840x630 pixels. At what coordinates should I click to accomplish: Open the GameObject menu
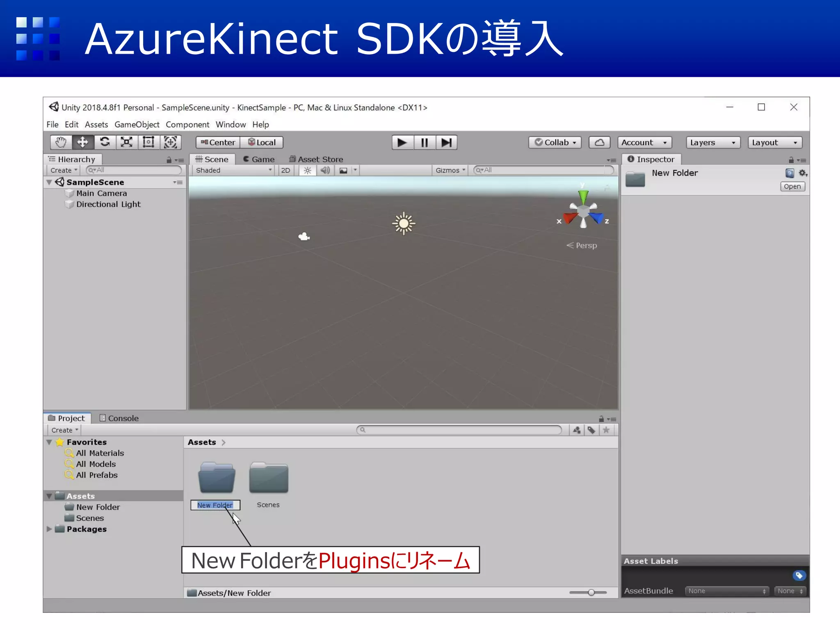[x=137, y=124]
